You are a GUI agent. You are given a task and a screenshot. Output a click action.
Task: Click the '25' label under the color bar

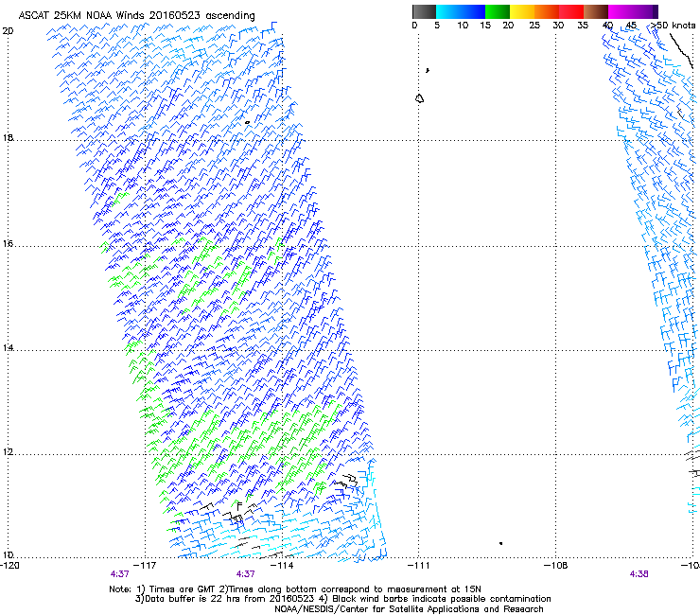pos(534,26)
